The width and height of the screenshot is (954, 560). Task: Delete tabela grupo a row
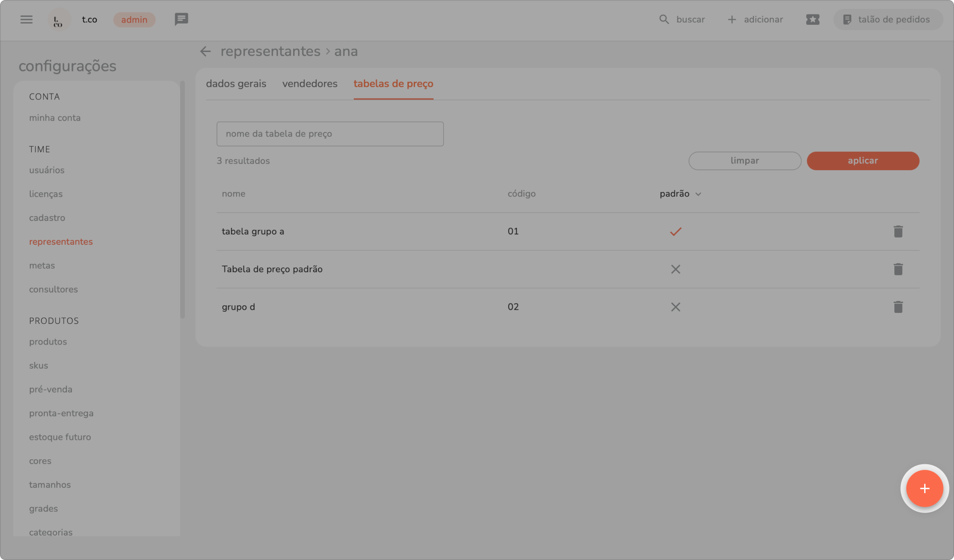898,232
